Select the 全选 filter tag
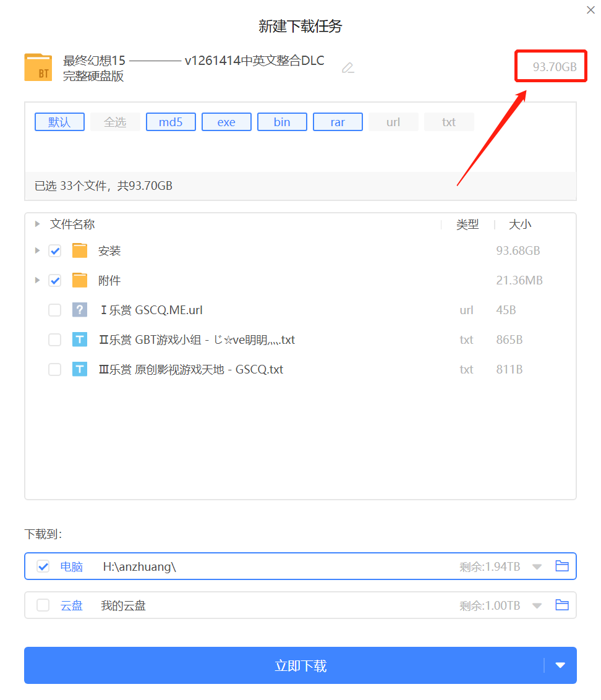This screenshot has height=700, width=601. (x=115, y=122)
